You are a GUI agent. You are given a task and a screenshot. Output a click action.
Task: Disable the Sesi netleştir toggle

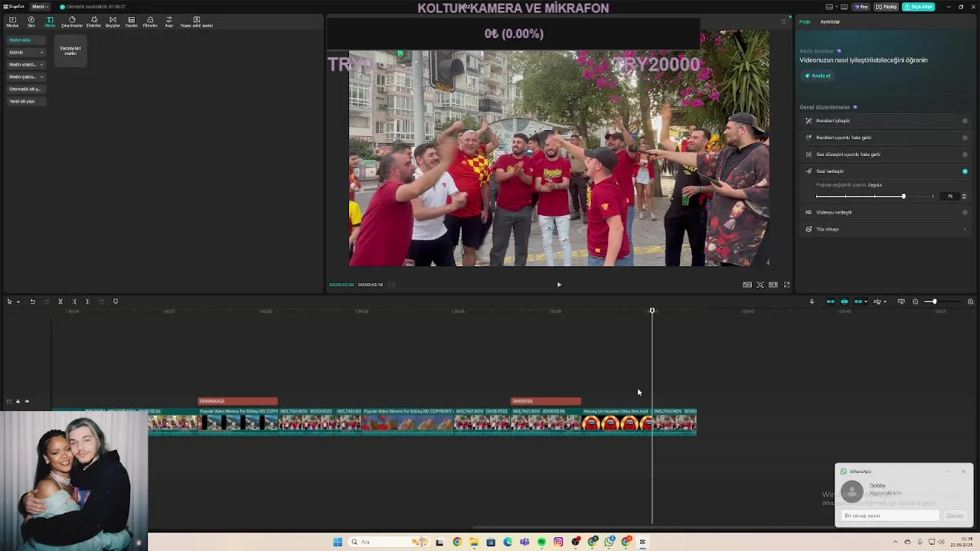965,171
